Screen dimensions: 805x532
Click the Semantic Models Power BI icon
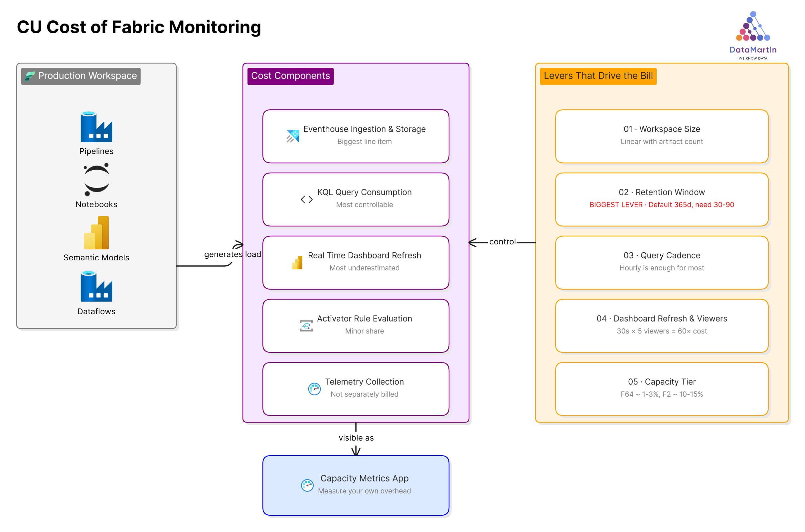click(96, 233)
